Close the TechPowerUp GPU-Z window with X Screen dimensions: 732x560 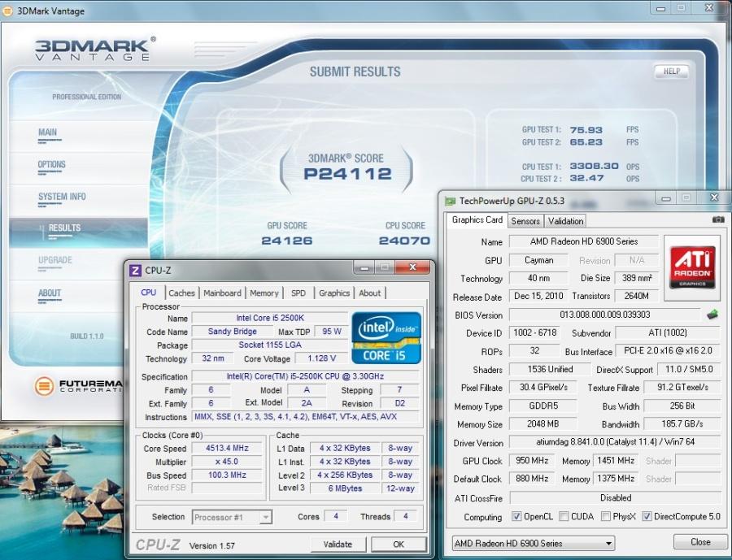coord(714,198)
